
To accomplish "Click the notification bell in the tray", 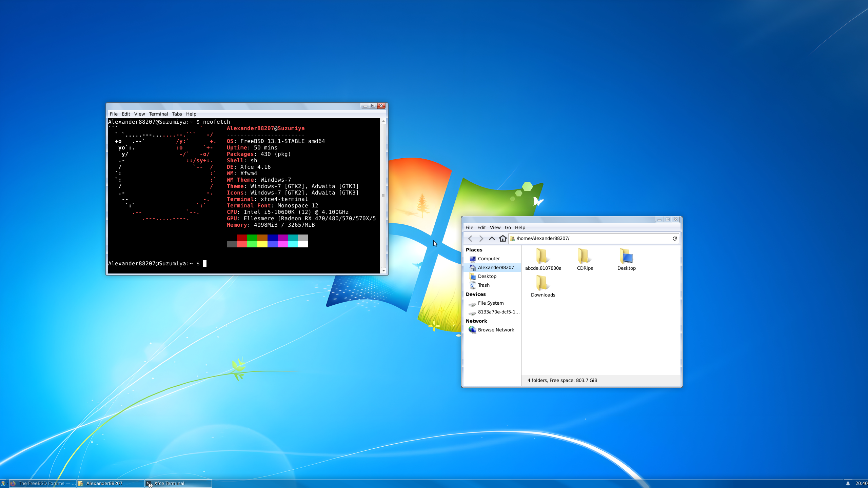I will tap(848, 484).
